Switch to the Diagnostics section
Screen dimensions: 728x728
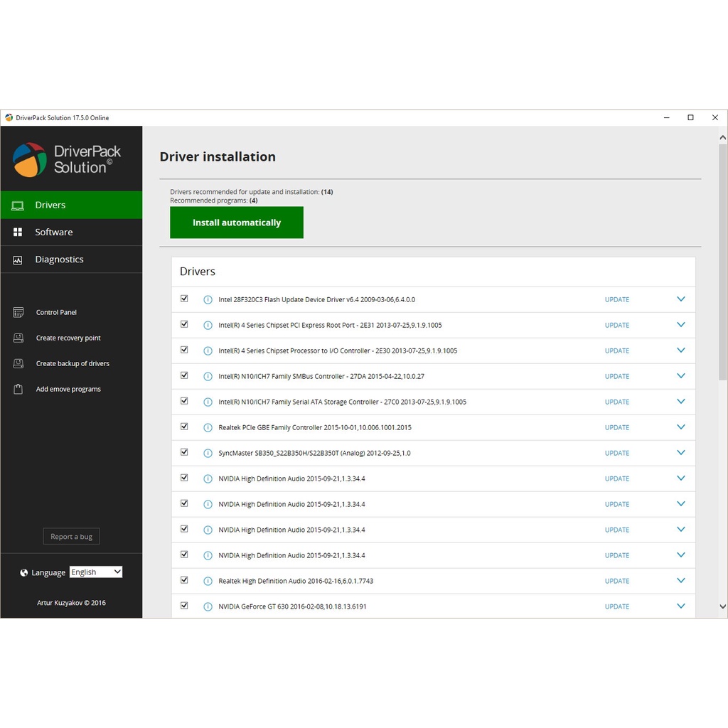coord(59,259)
